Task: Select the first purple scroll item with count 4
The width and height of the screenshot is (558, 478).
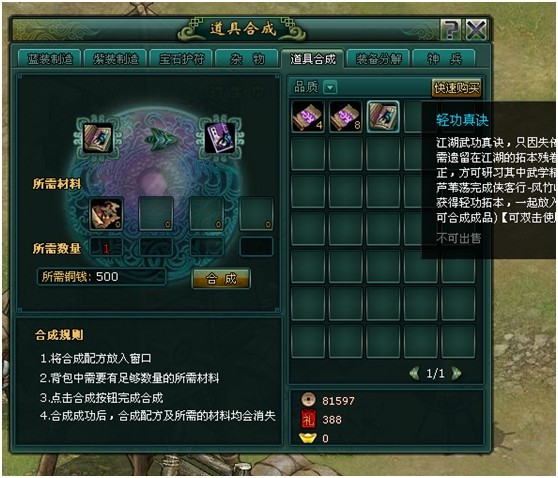Action: pos(308,117)
